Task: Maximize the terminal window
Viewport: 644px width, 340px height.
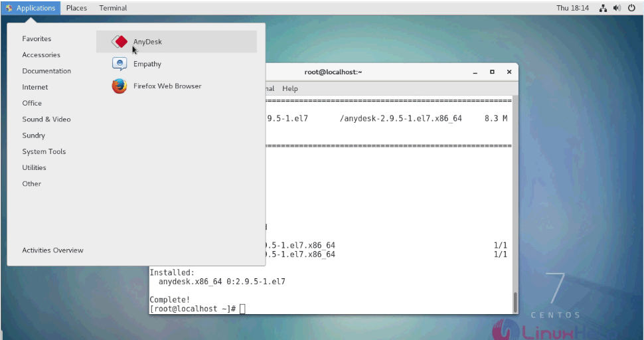Action: pyautogui.click(x=492, y=72)
